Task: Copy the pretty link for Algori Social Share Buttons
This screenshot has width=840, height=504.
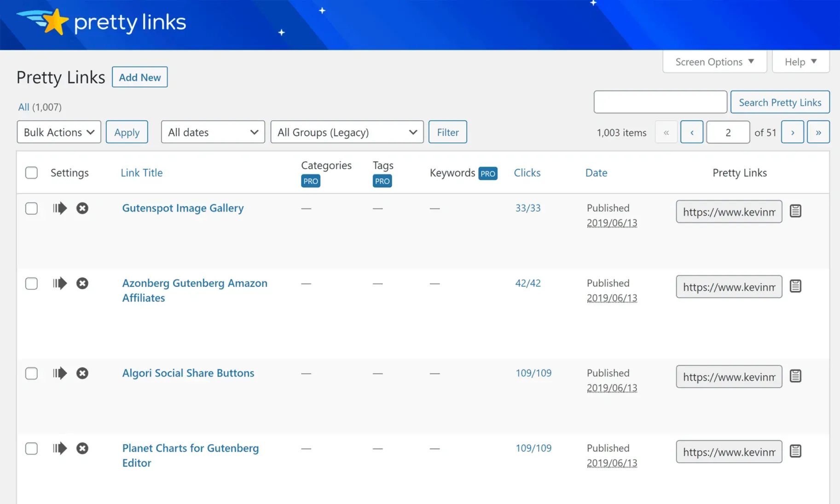Action: (795, 376)
